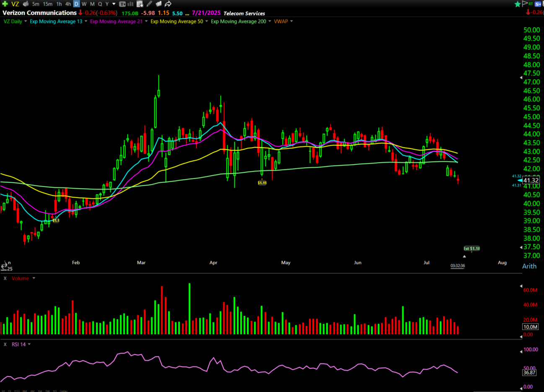Screen dimensions: 544x392
Task: Click the Telecom Services industry label
Action: (244, 13)
